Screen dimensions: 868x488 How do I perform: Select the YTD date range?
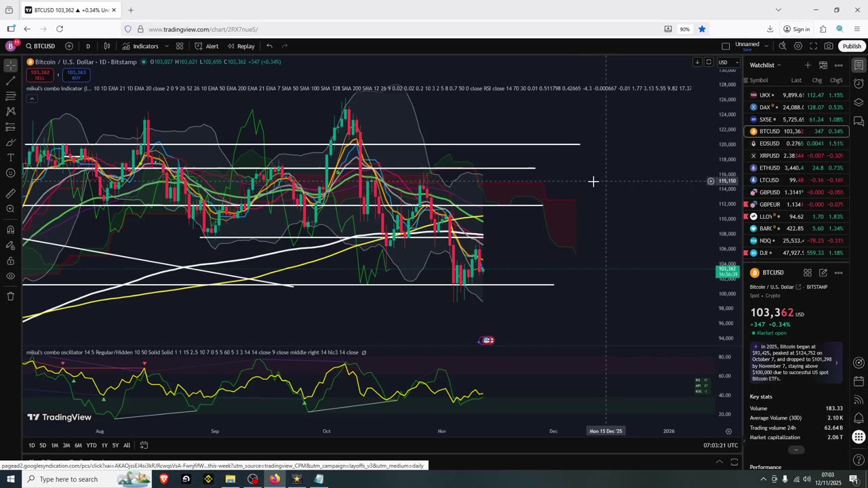pos(91,445)
